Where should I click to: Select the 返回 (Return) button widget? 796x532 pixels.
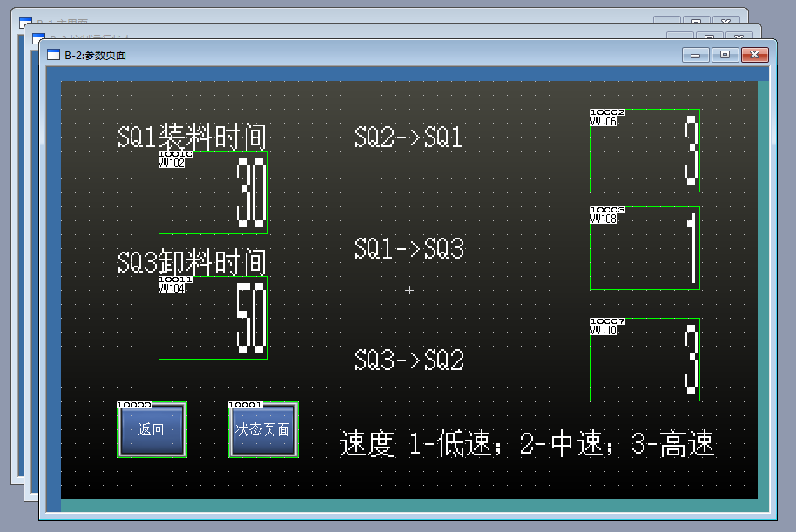click(151, 429)
